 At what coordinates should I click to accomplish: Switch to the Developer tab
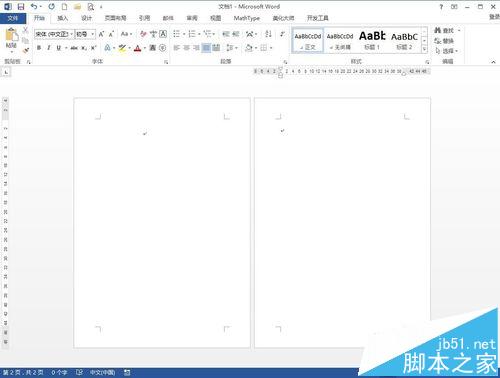click(x=318, y=18)
